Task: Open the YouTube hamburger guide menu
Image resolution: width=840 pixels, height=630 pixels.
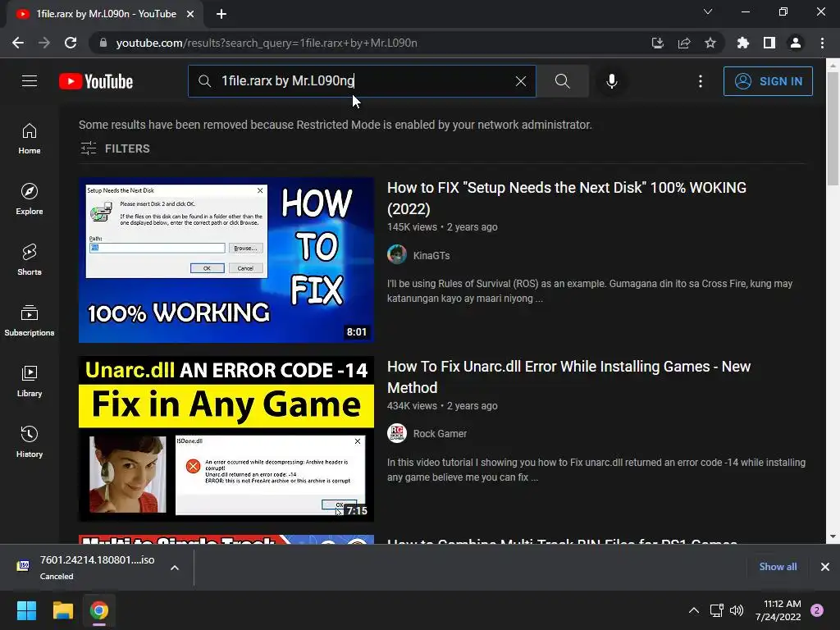Action: coord(30,81)
